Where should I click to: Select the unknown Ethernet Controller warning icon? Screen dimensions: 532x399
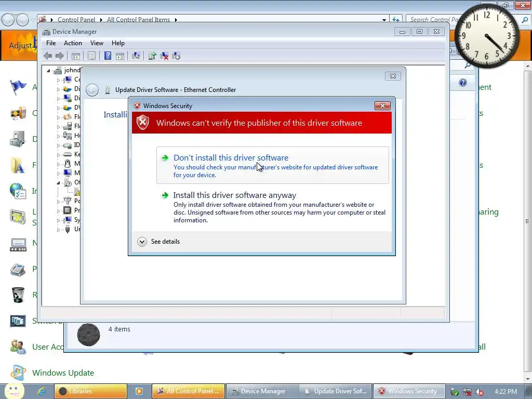[77, 192]
